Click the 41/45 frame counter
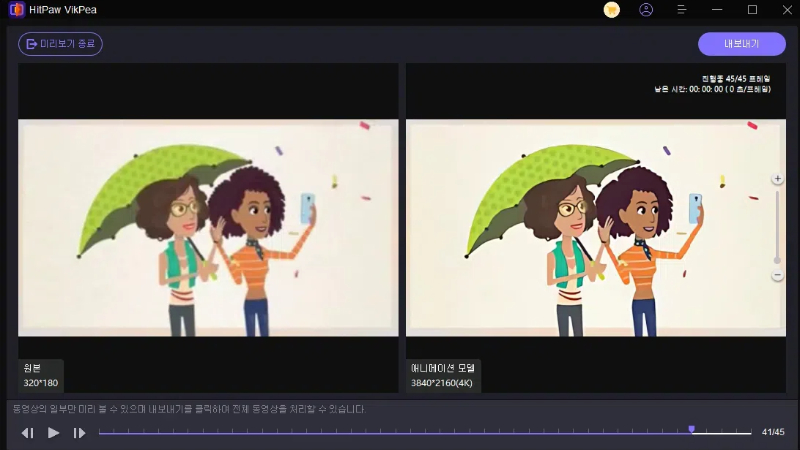Image resolution: width=800 pixels, height=450 pixels. coord(772,432)
